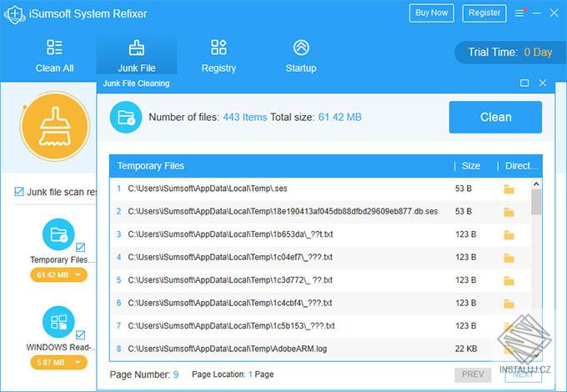Open the Clean All tab
Screen dimensions: 567x392
54,56
